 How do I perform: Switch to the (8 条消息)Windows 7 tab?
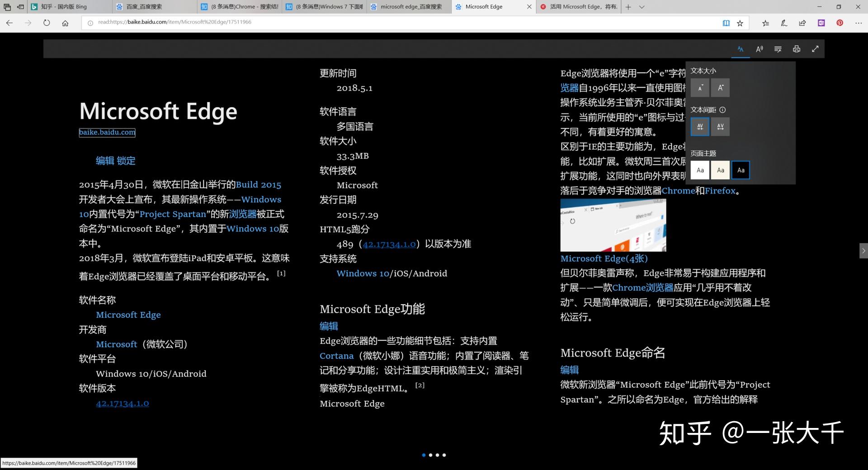pyautogui.click(x=325, y=7)
